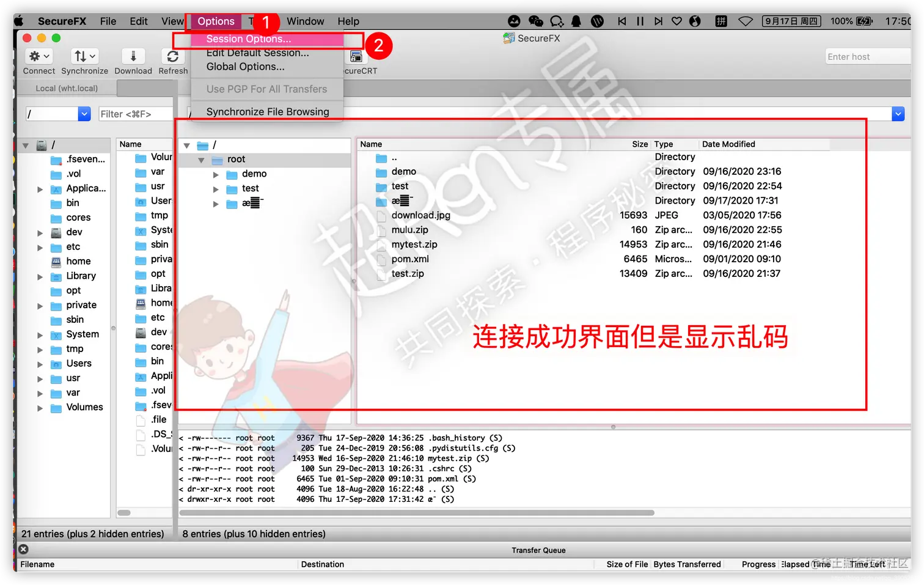Select pom.xml in the remote file list
924x585 pixels.
[410, 259]
